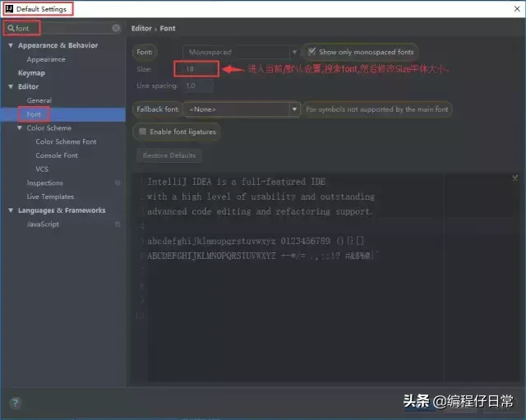526x420 pixels.
Task: Open Keymap settings
Action: tap(31, 73)
